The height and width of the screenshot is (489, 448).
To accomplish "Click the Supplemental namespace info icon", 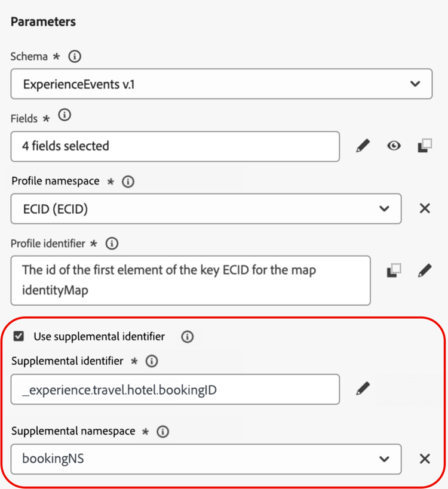I will point(162,432).
